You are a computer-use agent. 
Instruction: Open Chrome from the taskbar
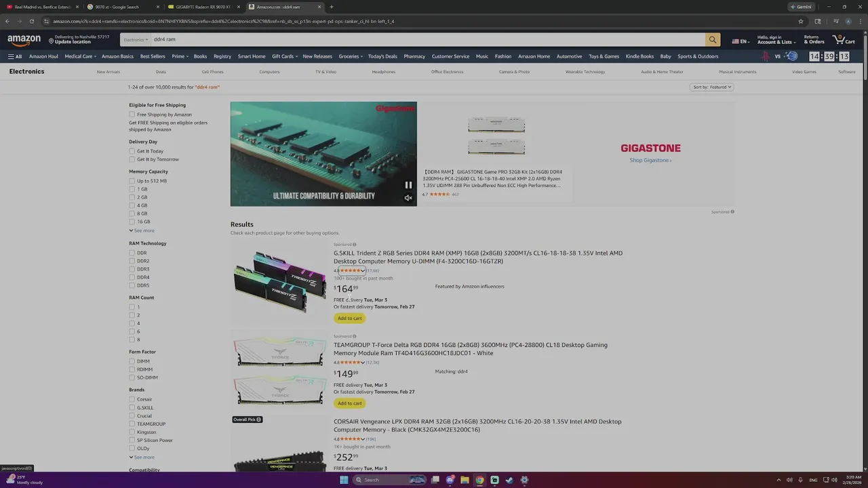(479, 480)
